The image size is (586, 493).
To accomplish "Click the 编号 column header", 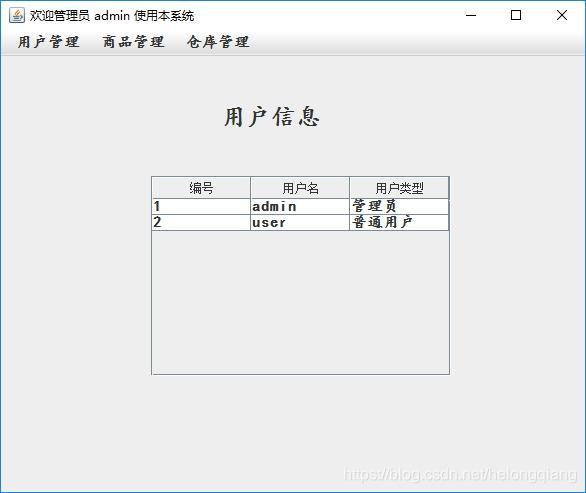I will point(201,188).
